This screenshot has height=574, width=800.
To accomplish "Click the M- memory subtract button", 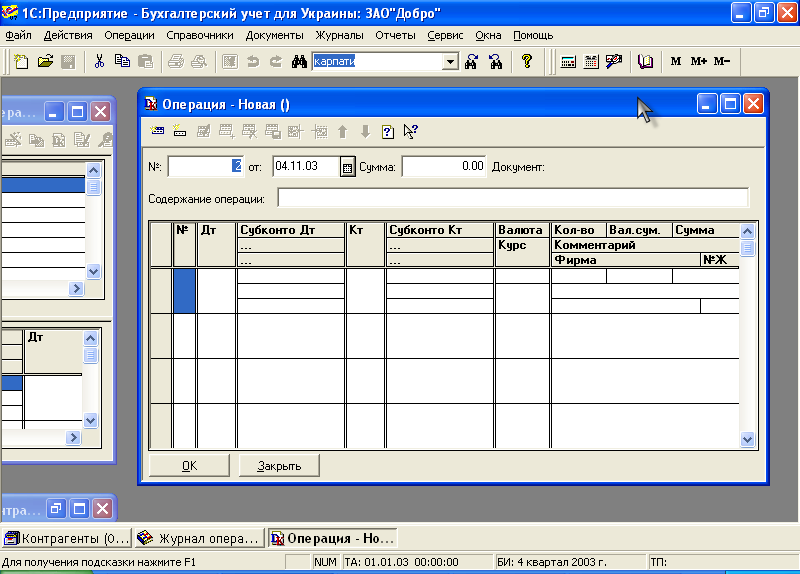I will point(721,61).
